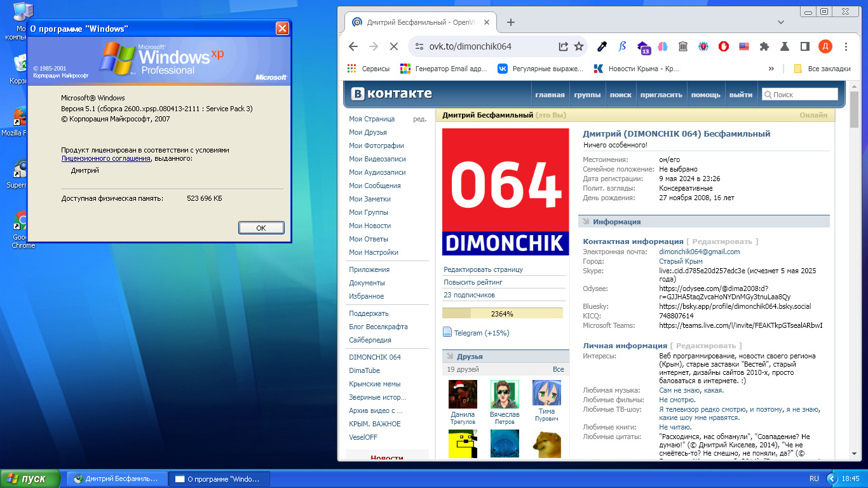Click the red stop-hand adblock extension icon
The height and width of the screenshot is (488, 868).
tap(723, 46)
